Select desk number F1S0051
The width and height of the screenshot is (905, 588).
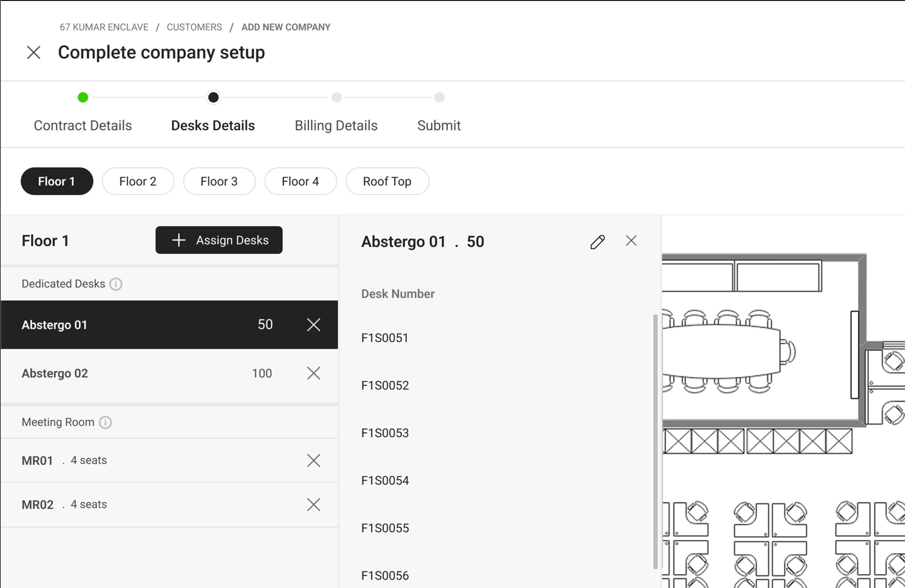pos(385,338)
